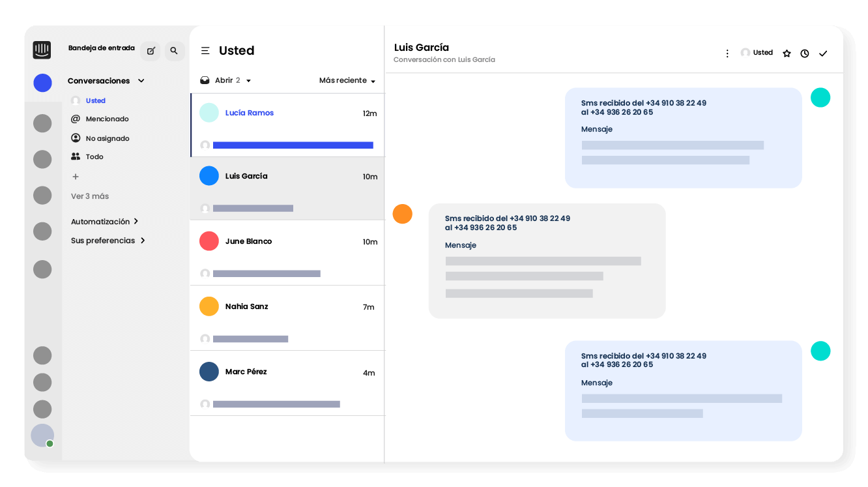
Task: Expand Sus preferencias section
Action: [x=108, y=241]
